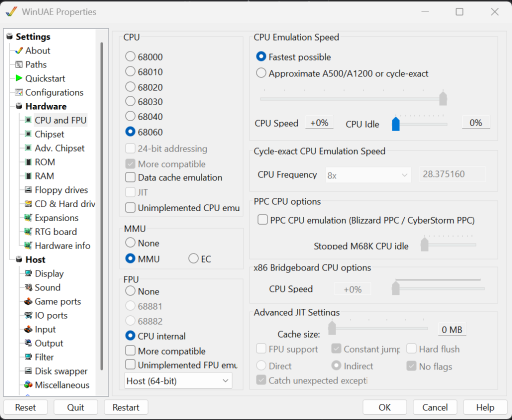Click the Display monitor icon
The image size is (512, 420).
click(x=28, y=274)
